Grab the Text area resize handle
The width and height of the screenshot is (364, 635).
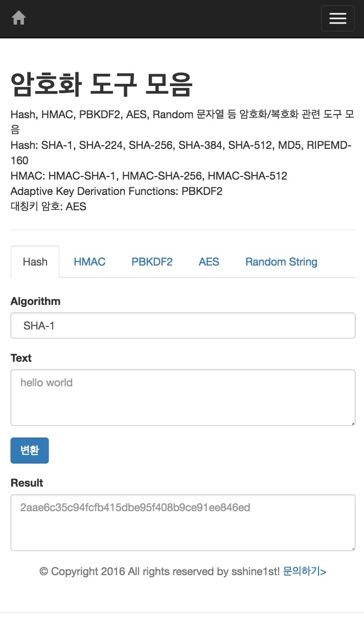click(352, 422)
